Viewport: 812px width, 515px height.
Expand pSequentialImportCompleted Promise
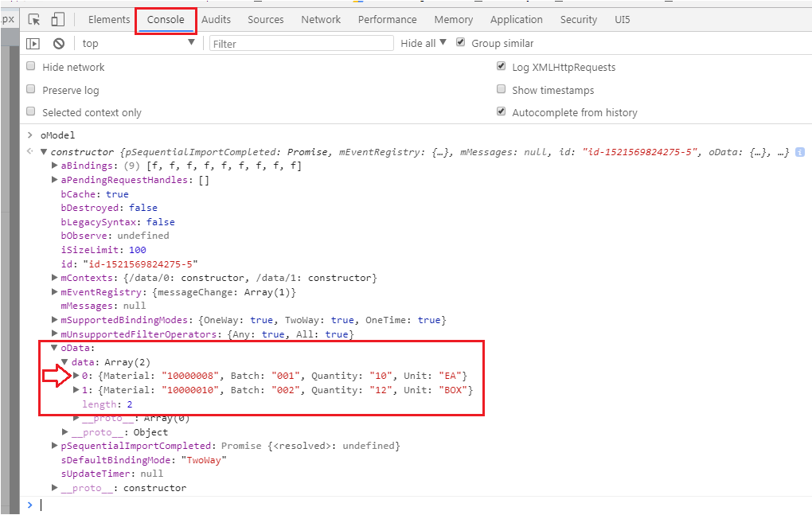click(x=54, y=446)
